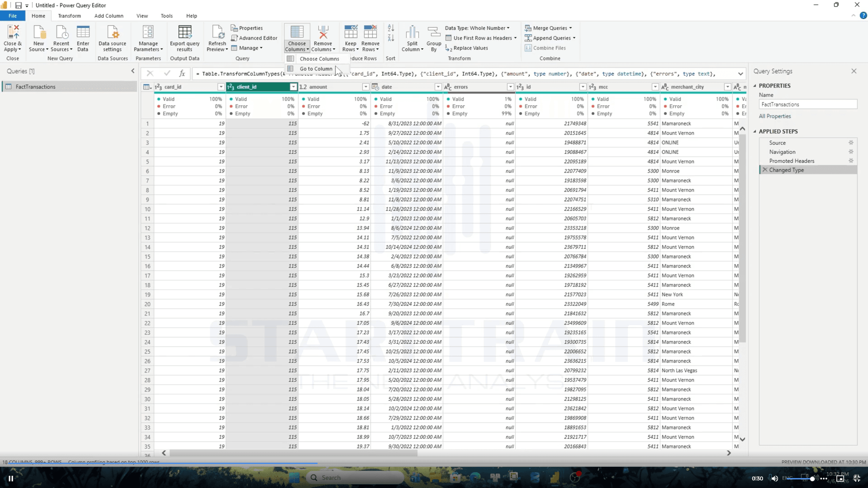
Task: Click the All Properties link
Action: (775, 116)
